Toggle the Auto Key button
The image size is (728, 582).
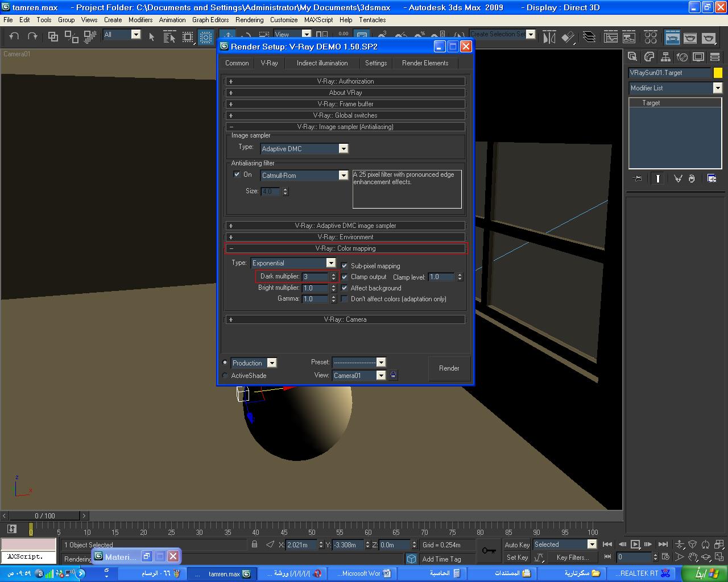click(516, 544)
